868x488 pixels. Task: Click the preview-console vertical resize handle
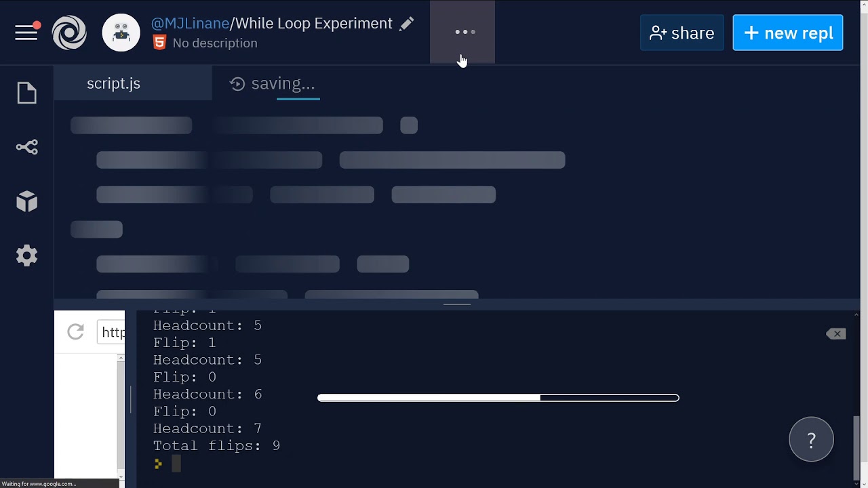pyautogui.click(x=131, y=399)
